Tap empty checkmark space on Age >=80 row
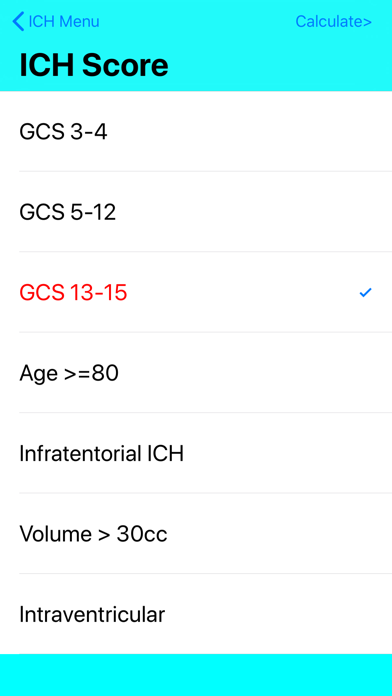This screenshot has width=392, height=696. (365, 372)
